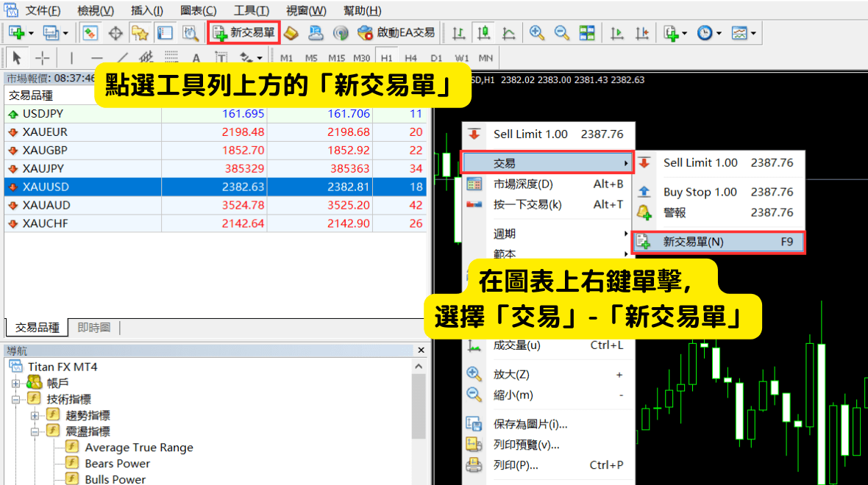Select the crosshair cursor tool

(43, 58)
